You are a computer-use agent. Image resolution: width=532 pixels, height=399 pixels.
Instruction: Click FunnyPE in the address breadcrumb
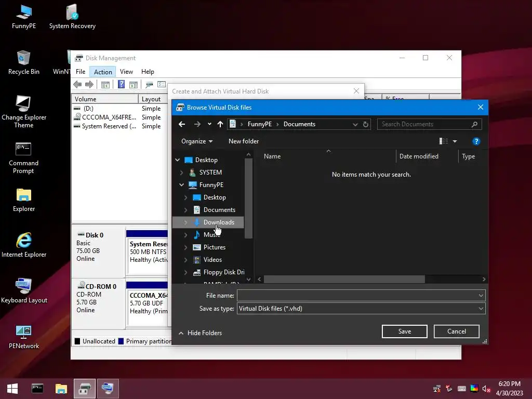pos(260,124)
